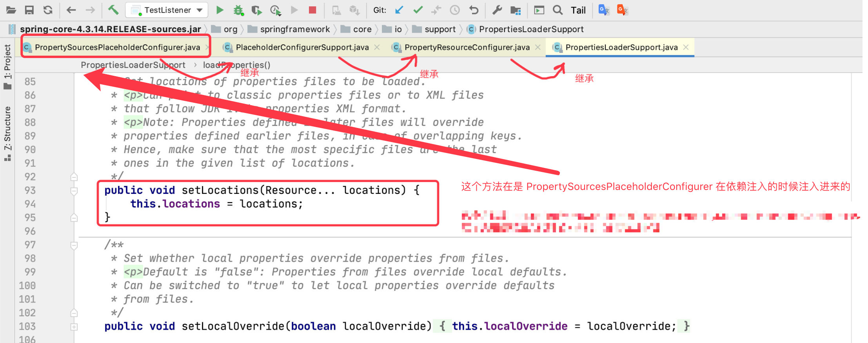Navigate back with the left arrow

coord(71,10)
